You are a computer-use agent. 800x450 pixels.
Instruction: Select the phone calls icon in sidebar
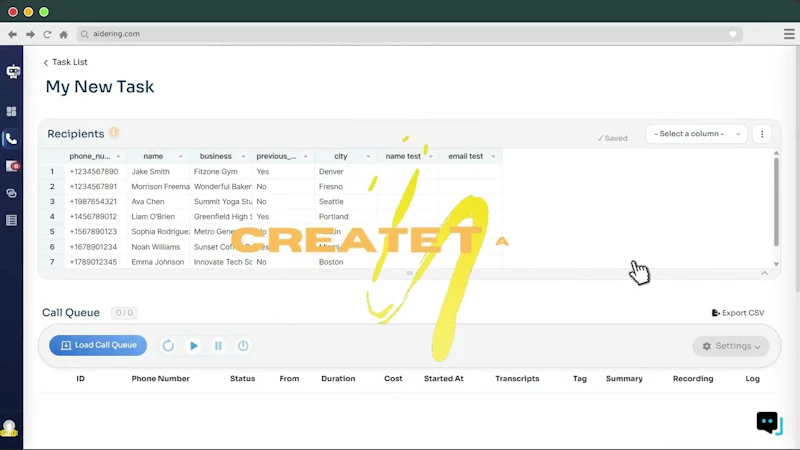coord(11,139)
